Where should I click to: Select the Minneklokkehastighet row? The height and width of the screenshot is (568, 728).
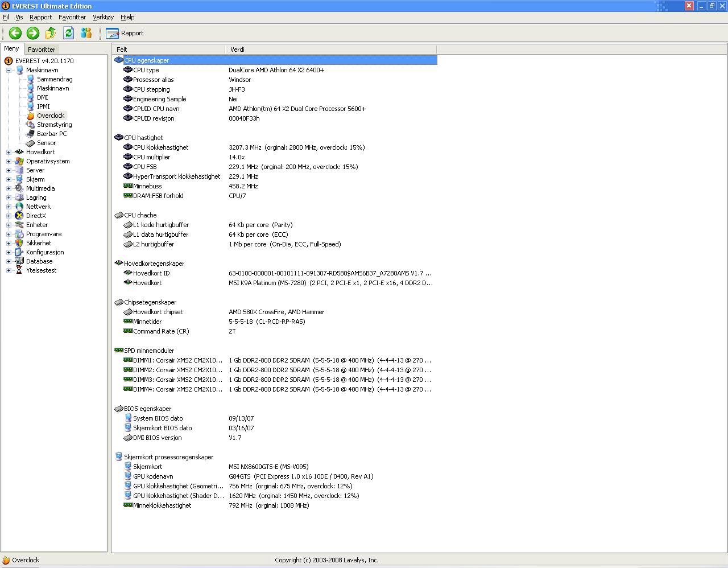click(x=275, y=505)
